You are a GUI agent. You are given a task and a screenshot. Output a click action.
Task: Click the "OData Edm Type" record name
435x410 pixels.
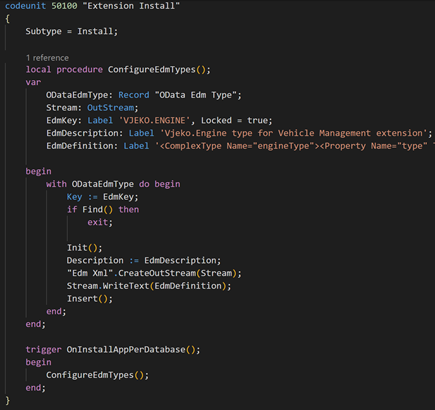coord(196,95)
